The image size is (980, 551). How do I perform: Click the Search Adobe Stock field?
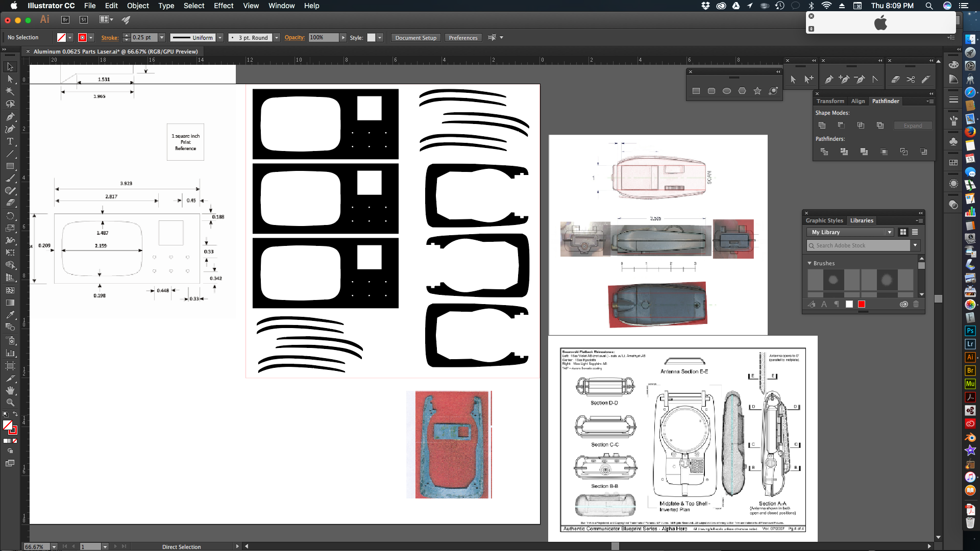858,245
